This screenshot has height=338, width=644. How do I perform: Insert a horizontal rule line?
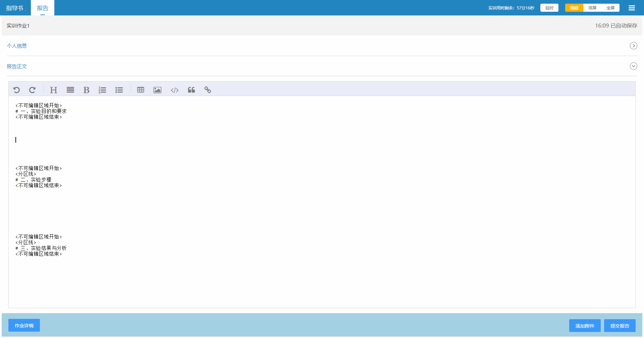70,90
